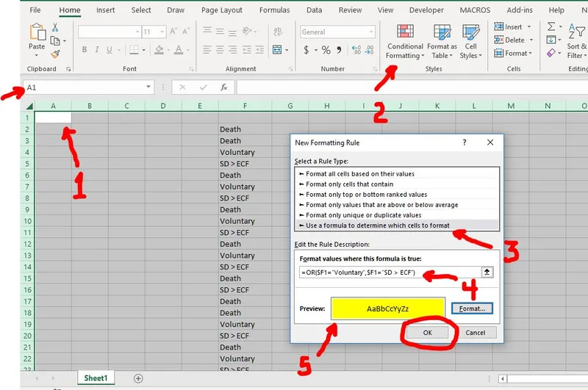The width and height of the screenshot is (588, 390).
Task: Toggle Wrap Text
Action: tap(278, 32)
